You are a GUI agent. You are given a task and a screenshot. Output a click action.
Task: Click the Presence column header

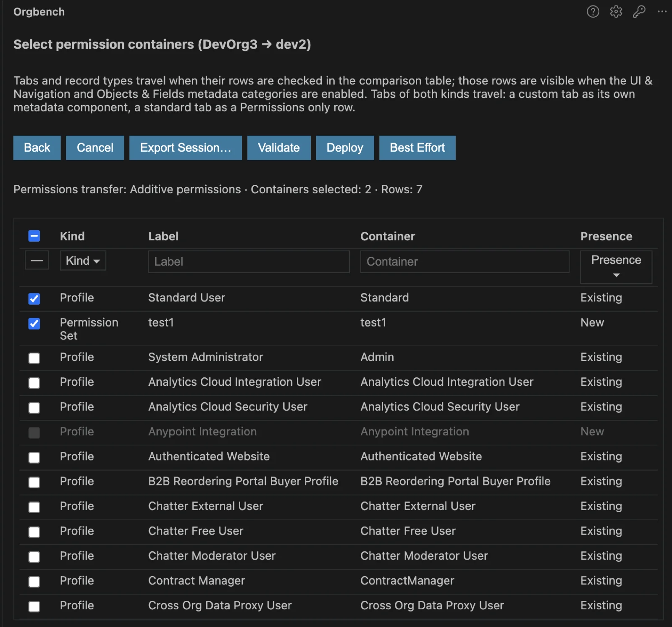pos(606,236)
